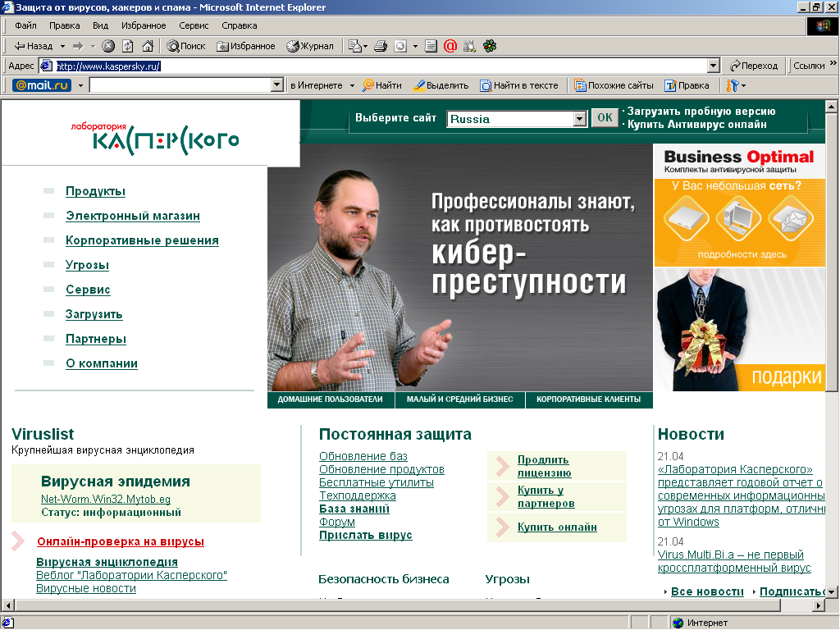Click the Найти search button
840x630 pixels.
click(382, 85)
